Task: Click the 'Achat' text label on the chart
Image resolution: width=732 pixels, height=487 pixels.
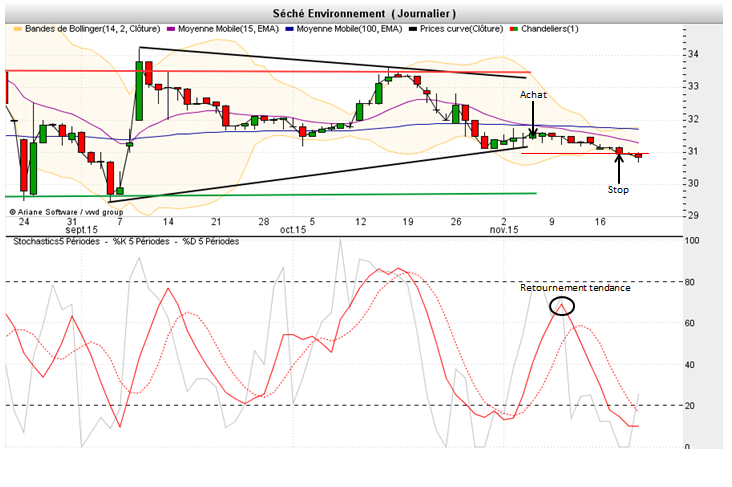Action: [533, 95]
